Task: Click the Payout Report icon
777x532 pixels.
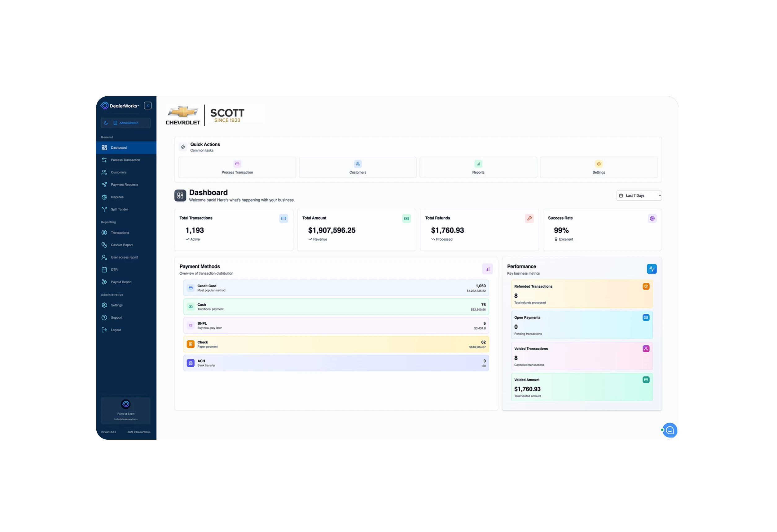Action: point(104,282)
